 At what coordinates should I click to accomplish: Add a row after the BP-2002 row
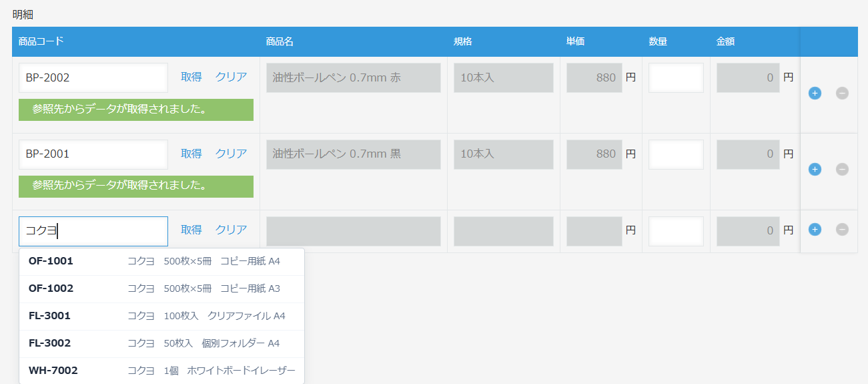815,93
